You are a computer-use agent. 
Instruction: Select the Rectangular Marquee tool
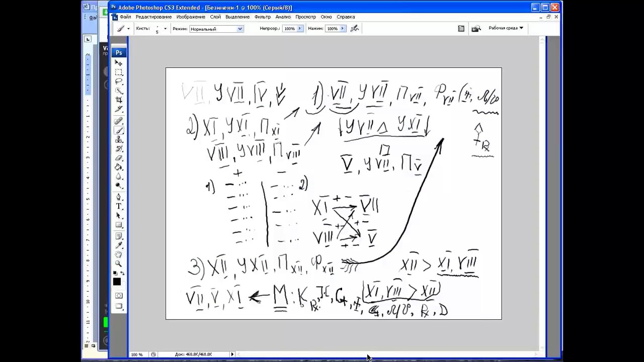[x=119, y=72]
